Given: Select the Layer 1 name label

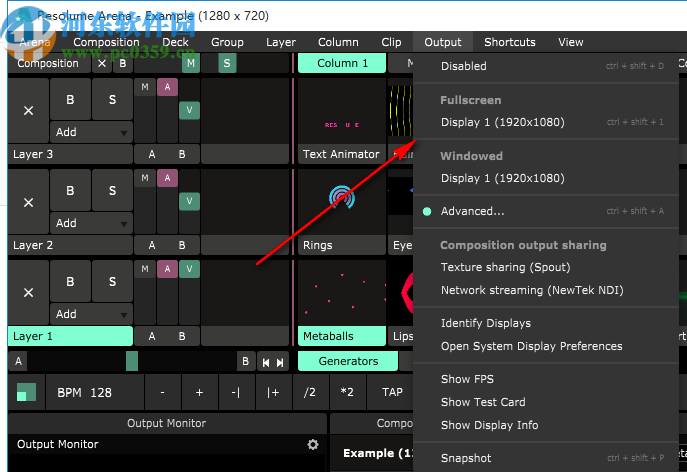Looking at the screenshot, I should tap(70, 336).
